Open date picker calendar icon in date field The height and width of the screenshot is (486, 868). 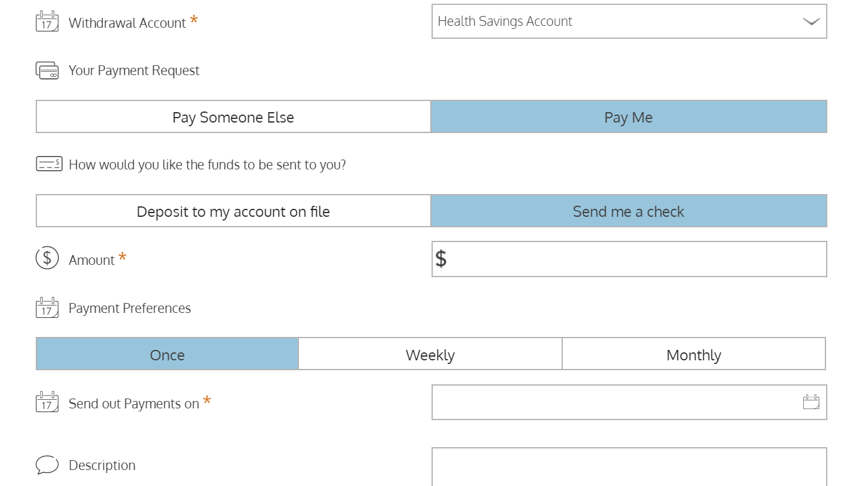tap(811, 402)
